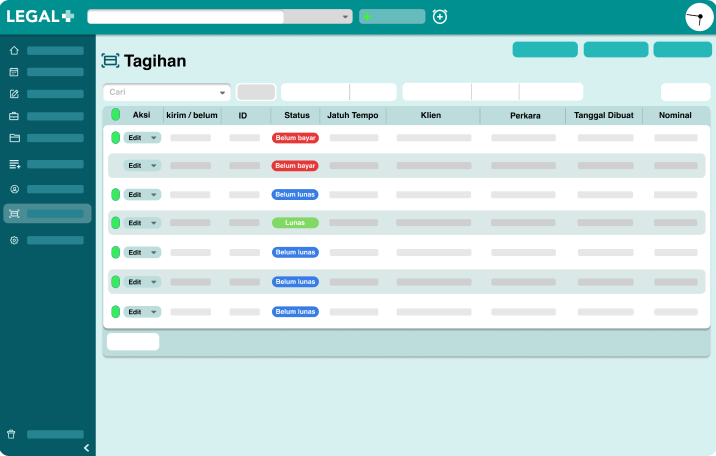The width and height of the screenshot is (716, 456).
Task: Open Edit dropdown in first Belum lunas row
Action: tap(142, 195)
